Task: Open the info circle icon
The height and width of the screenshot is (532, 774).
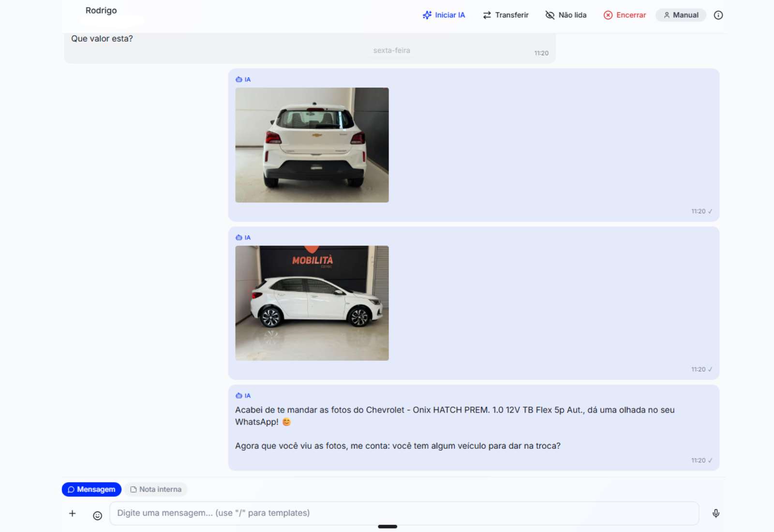Action: point(718,15)
